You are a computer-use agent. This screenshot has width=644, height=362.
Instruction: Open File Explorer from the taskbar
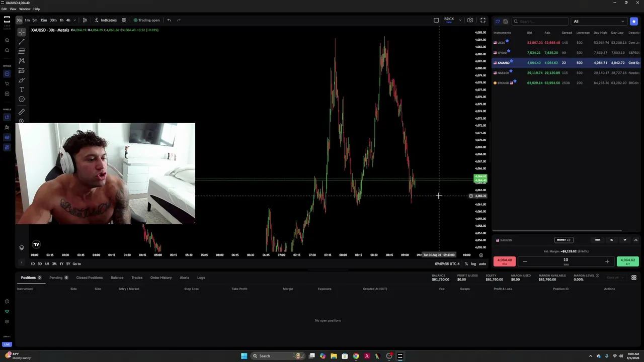coord(334,356)
